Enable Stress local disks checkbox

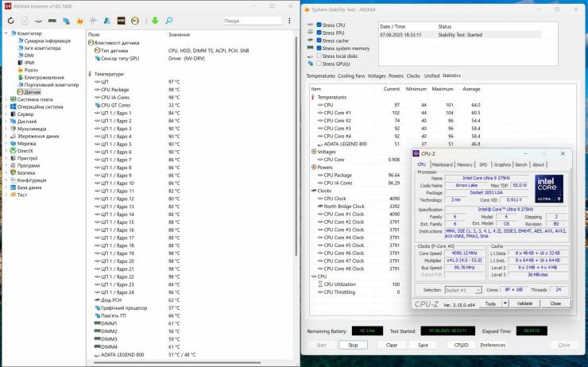pos(319,56)
